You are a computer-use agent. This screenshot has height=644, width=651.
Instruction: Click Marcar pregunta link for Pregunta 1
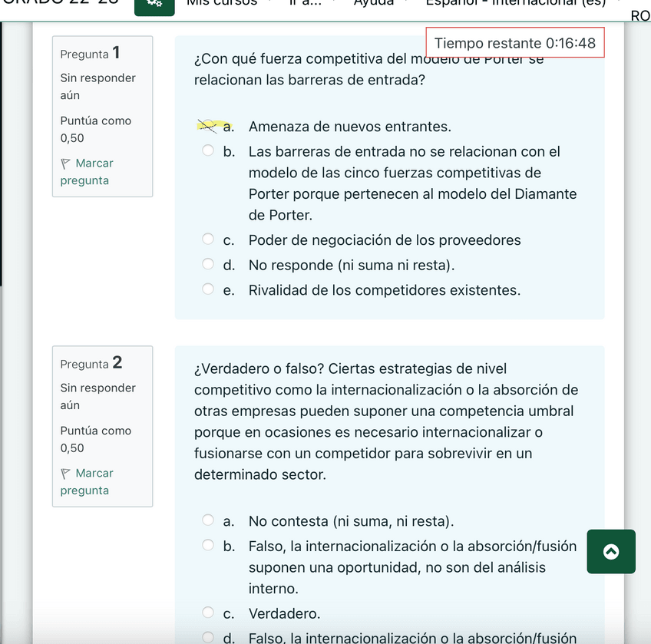(x=87, y=172)
